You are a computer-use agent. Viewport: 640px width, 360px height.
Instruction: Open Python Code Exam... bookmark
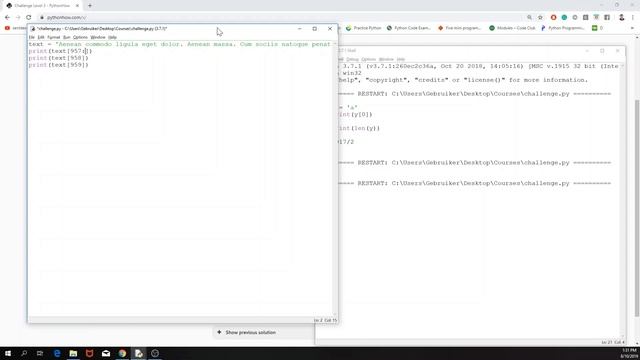[x=409, y=28]
